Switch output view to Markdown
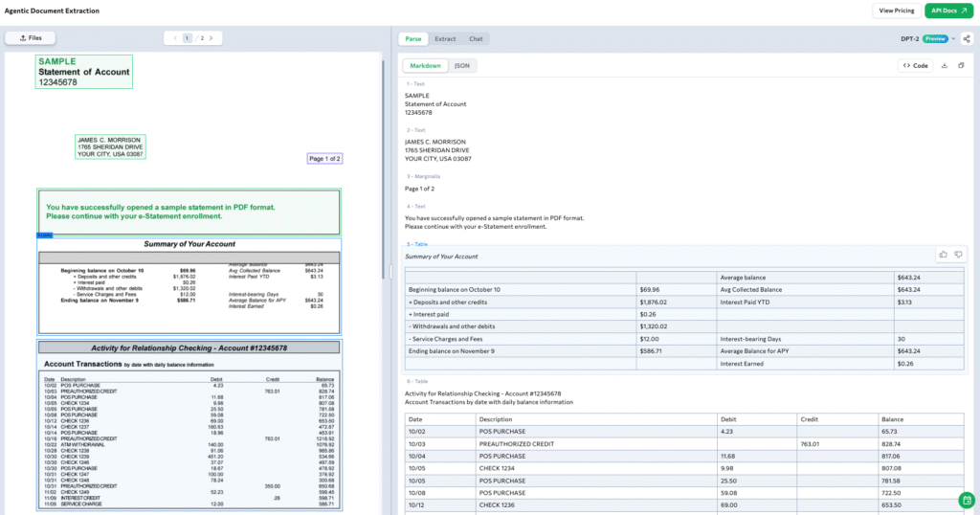 coord(425,66)
